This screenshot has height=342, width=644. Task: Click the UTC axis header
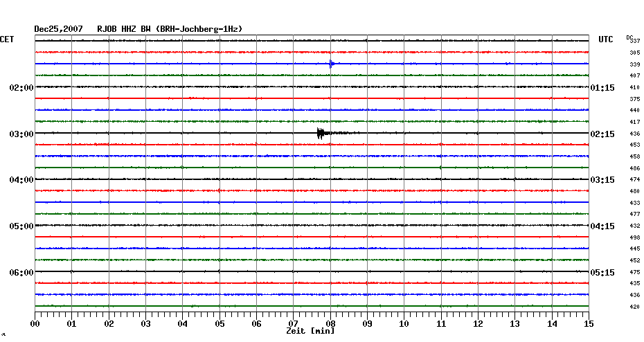pyautogui.click(x=605, y=39)
